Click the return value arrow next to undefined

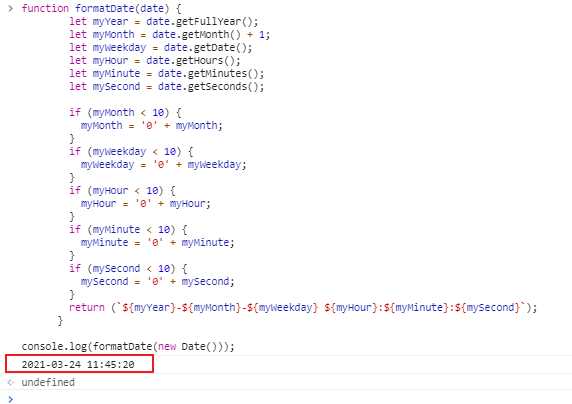click(11, 382)
